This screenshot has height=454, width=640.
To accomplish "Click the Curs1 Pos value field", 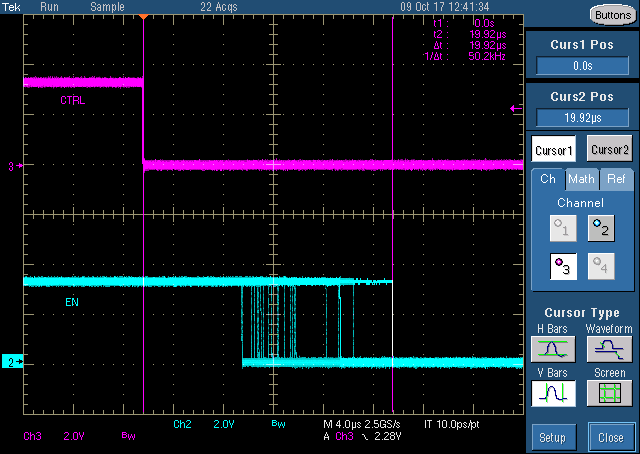I will click(x=582, y=65).
